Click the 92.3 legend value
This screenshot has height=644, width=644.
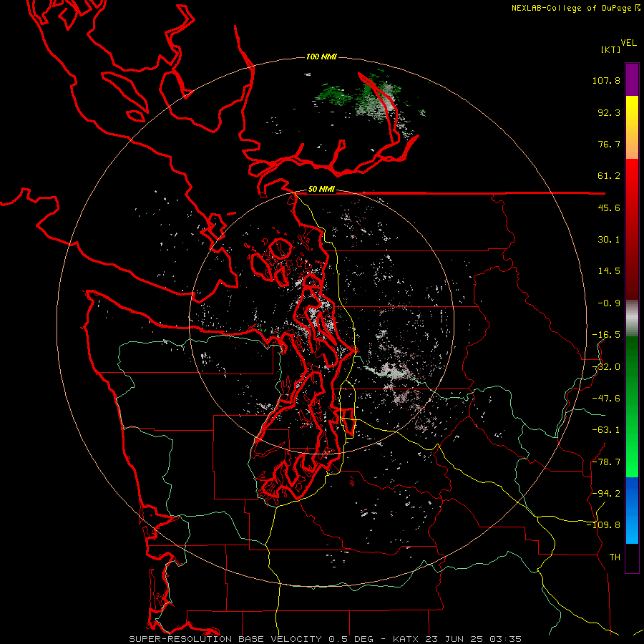coord(609,112)
